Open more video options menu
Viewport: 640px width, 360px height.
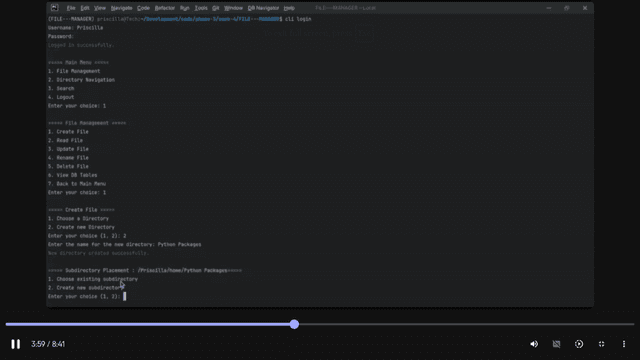[x=624, y=344]
